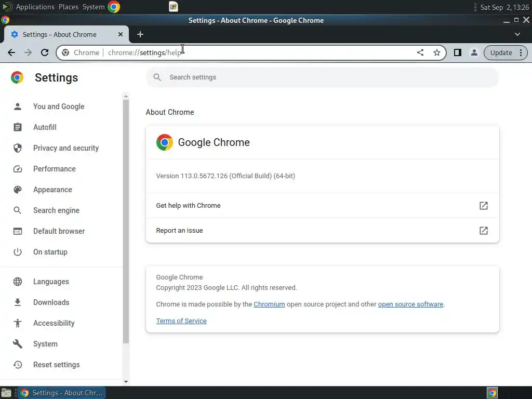Close the Settings - About Chrome tab
532x399 pixels.
[x=121, y=34]
